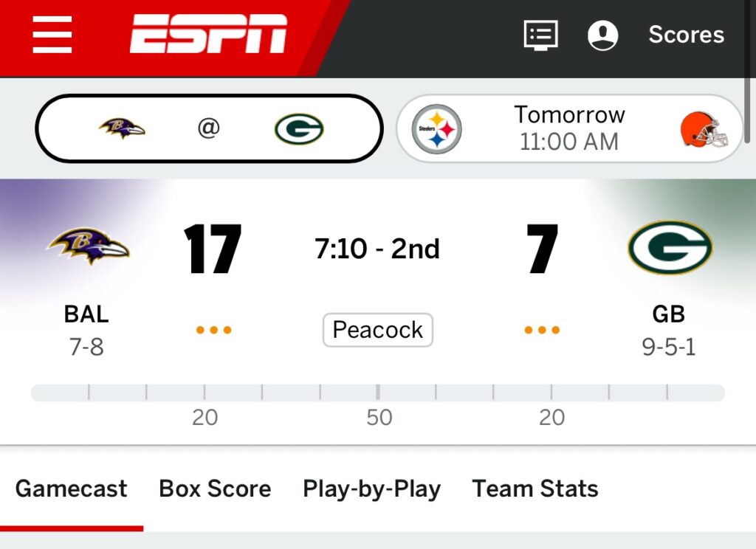Show the Team Stats tab

(x=535, y=488)
